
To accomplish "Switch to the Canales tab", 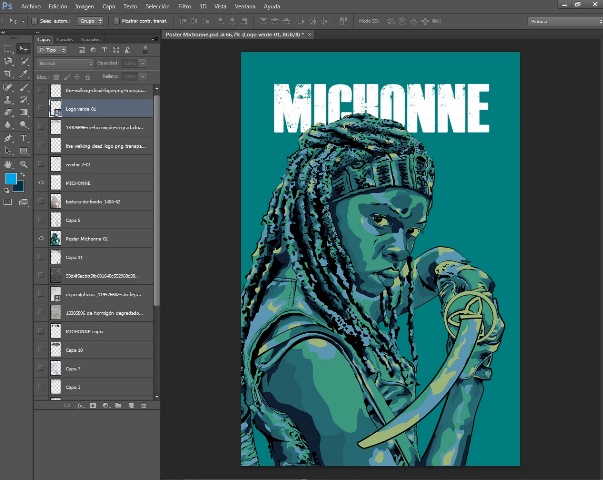I will click(65, 40).
